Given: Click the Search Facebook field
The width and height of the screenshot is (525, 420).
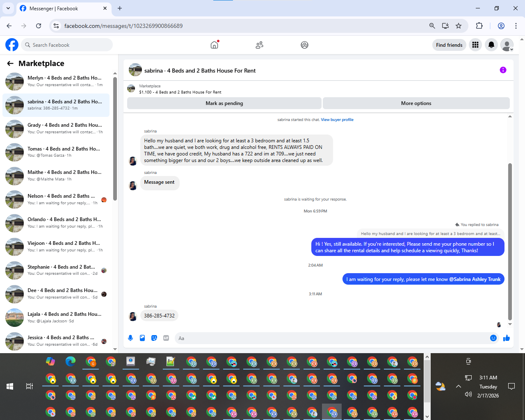Looking at the screenshot, I should tap(67, 45).
